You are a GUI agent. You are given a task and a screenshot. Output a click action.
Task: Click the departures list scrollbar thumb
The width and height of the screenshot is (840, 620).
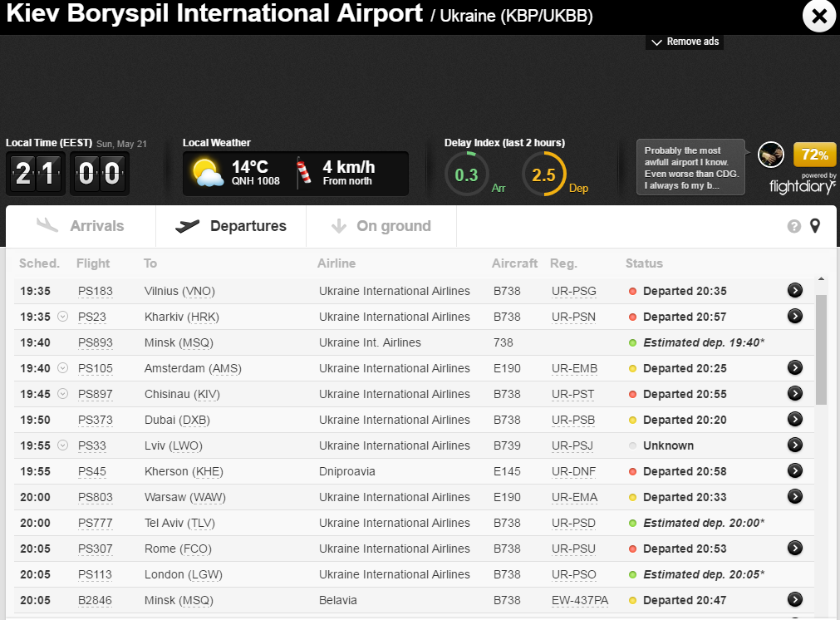pos(821,349)
